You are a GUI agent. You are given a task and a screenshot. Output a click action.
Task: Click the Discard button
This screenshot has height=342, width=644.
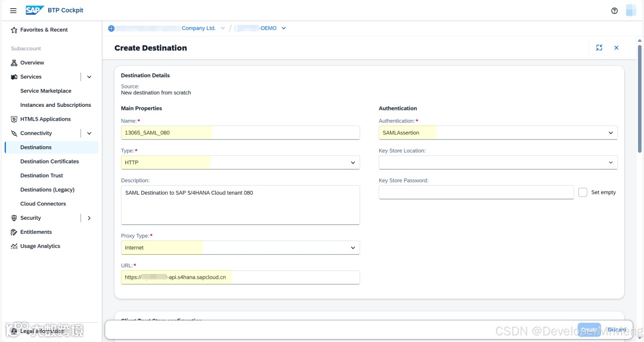click(x=617, y=329)
